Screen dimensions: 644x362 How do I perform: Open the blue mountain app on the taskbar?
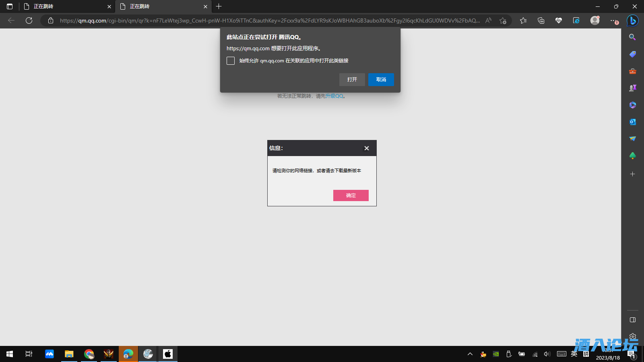pos(49,354)
